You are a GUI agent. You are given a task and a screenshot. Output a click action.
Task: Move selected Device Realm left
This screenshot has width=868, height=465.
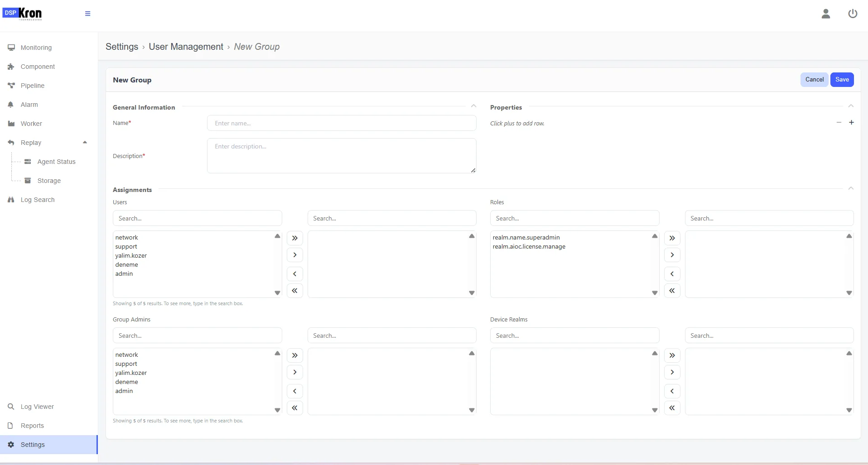672,391
